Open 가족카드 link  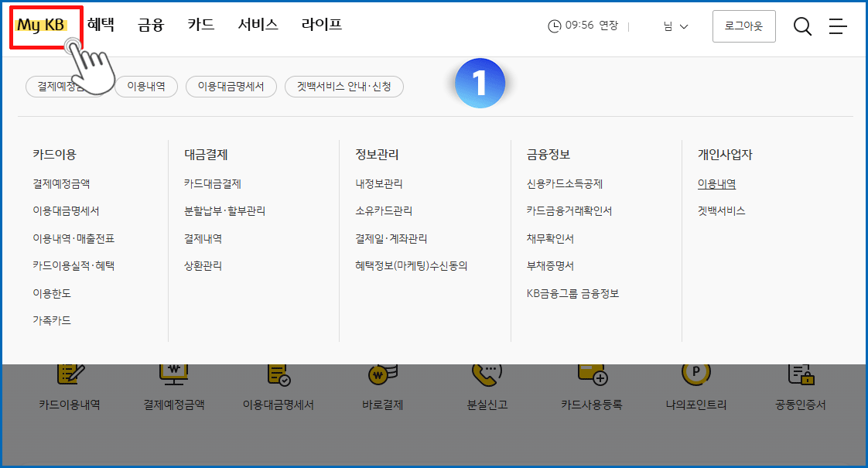(x=52, y=321)
